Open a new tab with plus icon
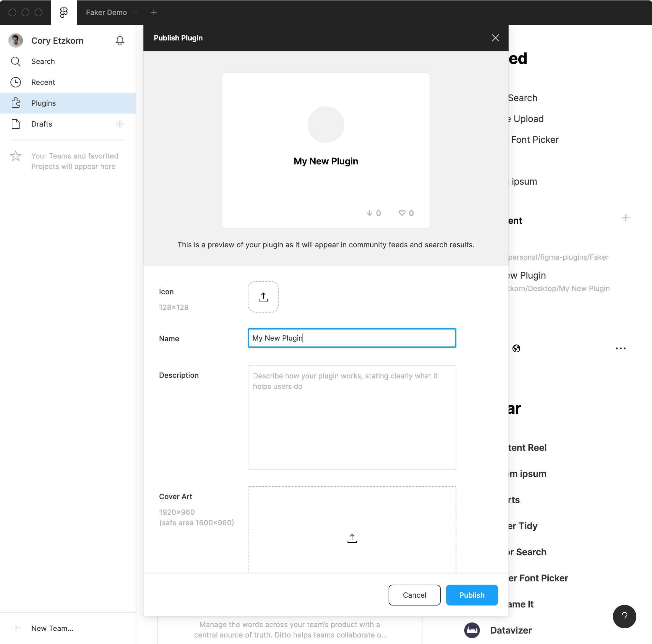 154,12
